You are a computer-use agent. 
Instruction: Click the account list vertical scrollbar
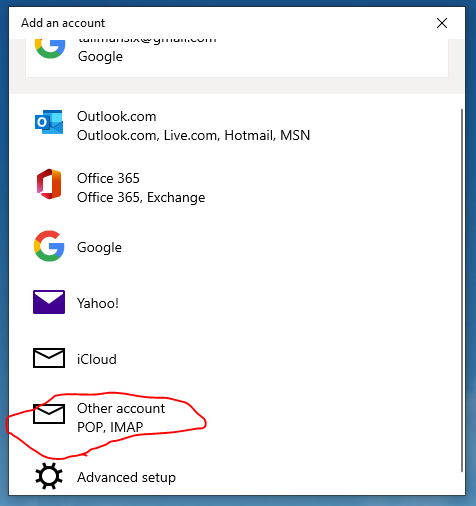pos(462,290)
